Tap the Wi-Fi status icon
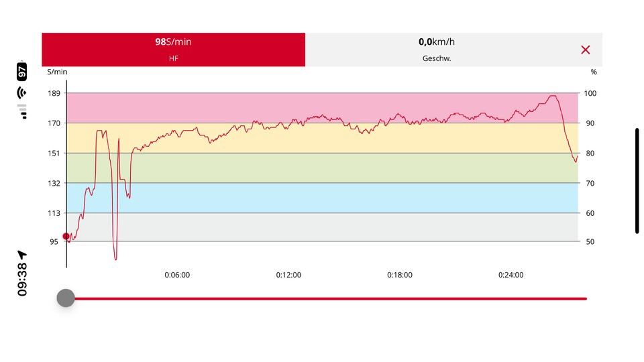The height and width of the screenshot is (362, 644). coord(22,92)
